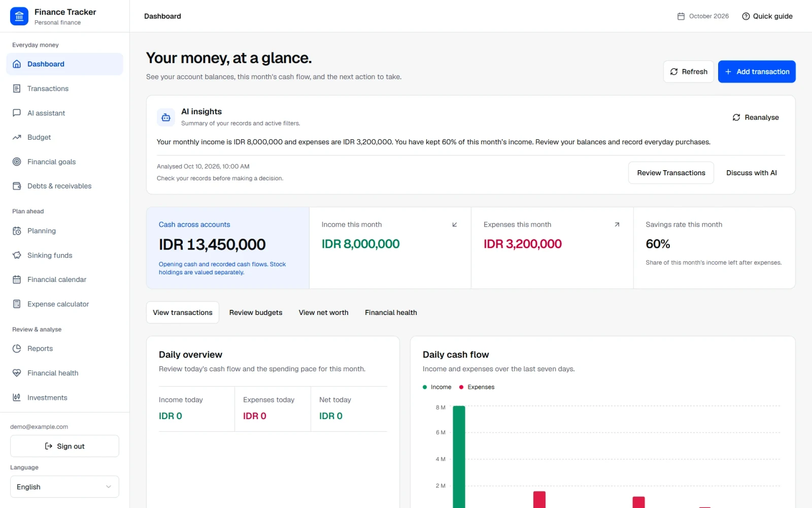Click the Reanalyse circular arrows icon
The image size is (812, 508).
pyautogui.click(x=736, y=117)
